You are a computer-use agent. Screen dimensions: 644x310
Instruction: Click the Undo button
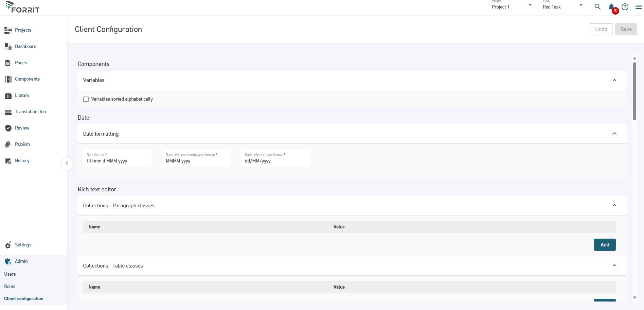tap(601, 29)
